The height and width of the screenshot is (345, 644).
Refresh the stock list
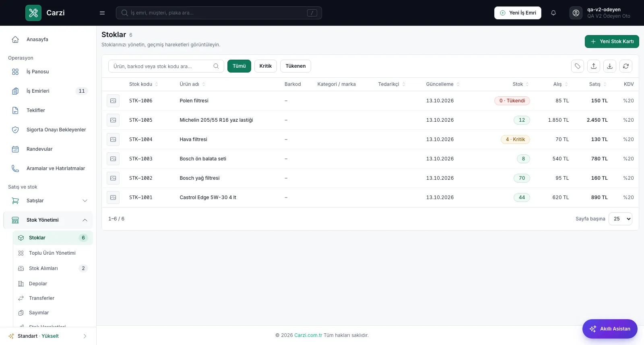point(626,66)
